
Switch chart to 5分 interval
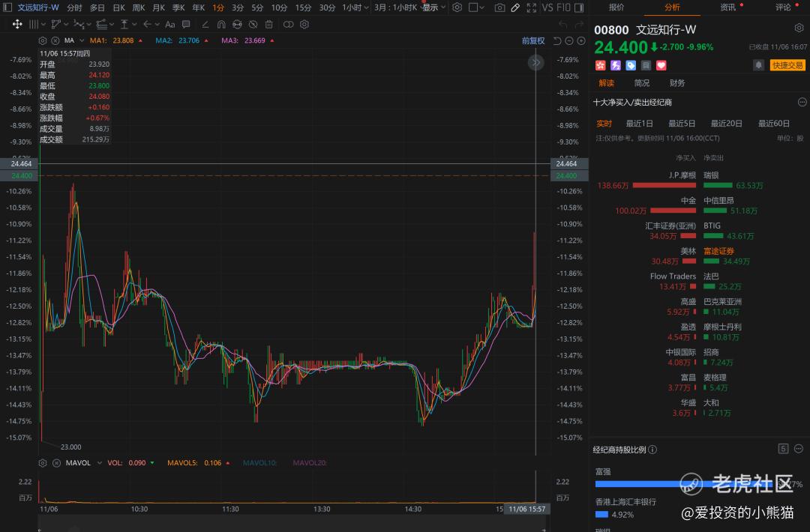tap(257, 7)
